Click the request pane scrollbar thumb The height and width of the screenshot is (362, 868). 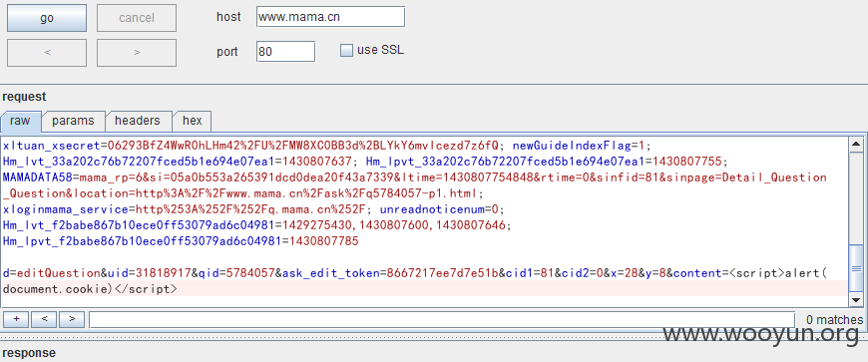tap(856, 269)
